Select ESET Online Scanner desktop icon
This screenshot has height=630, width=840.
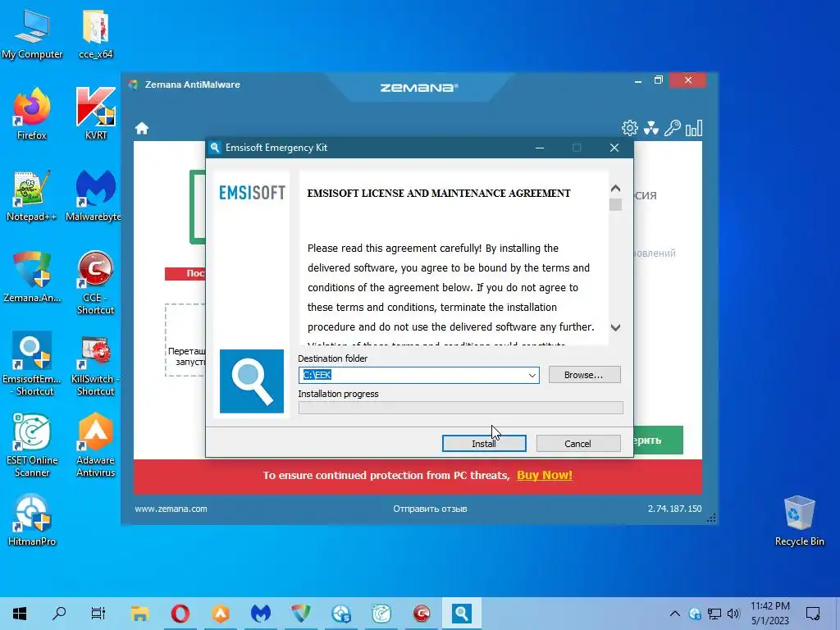tap(32, 445)
